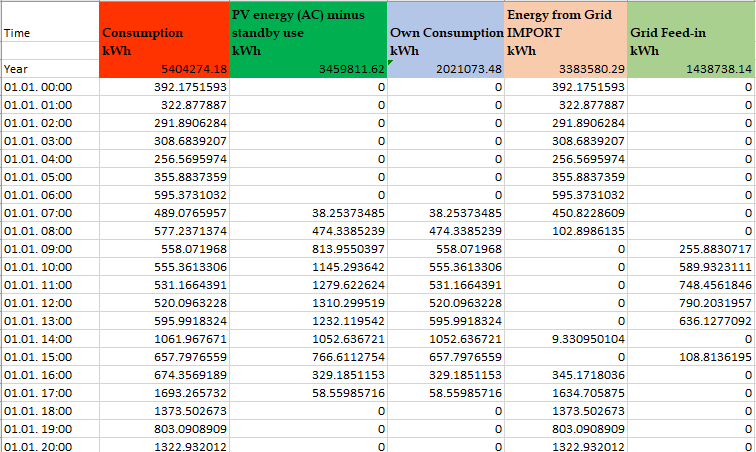Image resolution: width=756 pixels, height=452 pixels.
Task: Select yearly own consumption total 2021073.48
Action: [446, 69]
